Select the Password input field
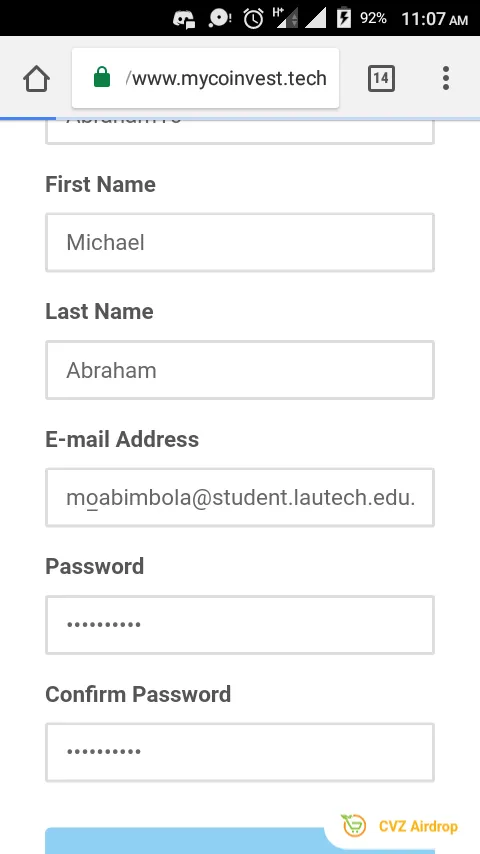 coord(240,625)
